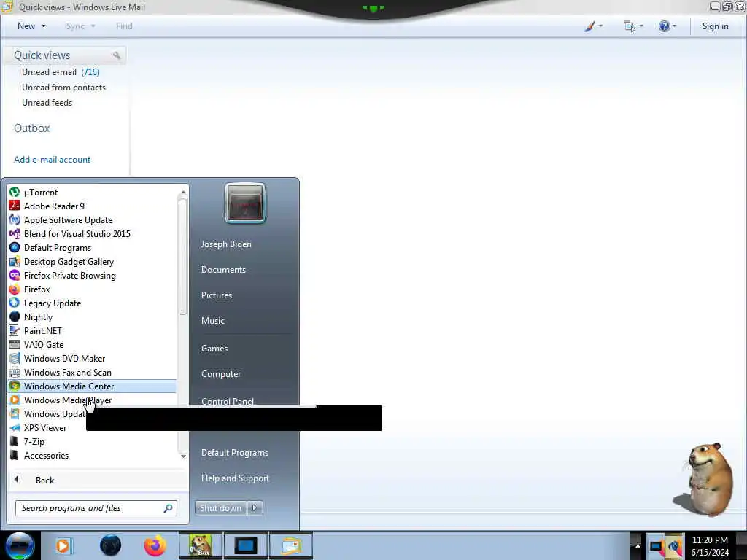This screenshot has width=747, height=560.
Task: Open Nightly globe icon on taskbar
Action: pos(110,545)
